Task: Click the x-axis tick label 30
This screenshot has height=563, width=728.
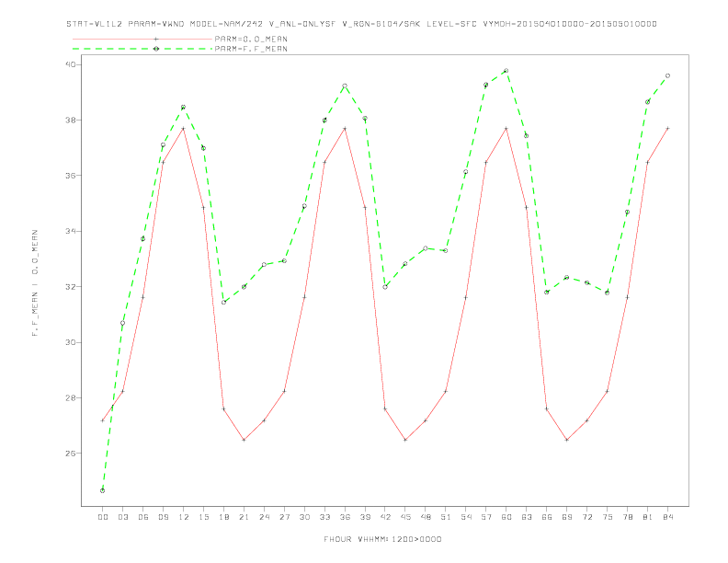Action: coord(304,517)
